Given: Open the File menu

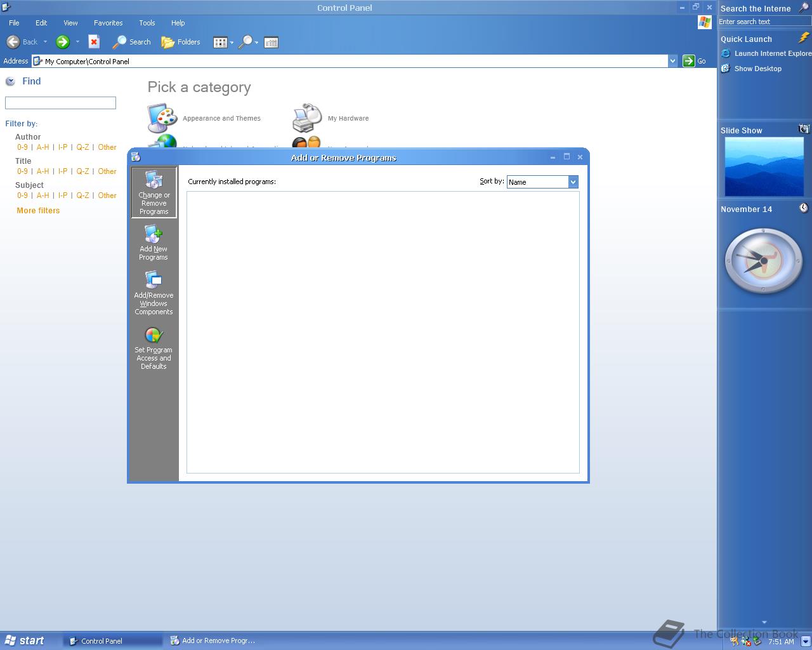Looking at the screenshot, I should pyautogui.click(x=14, y=23).
